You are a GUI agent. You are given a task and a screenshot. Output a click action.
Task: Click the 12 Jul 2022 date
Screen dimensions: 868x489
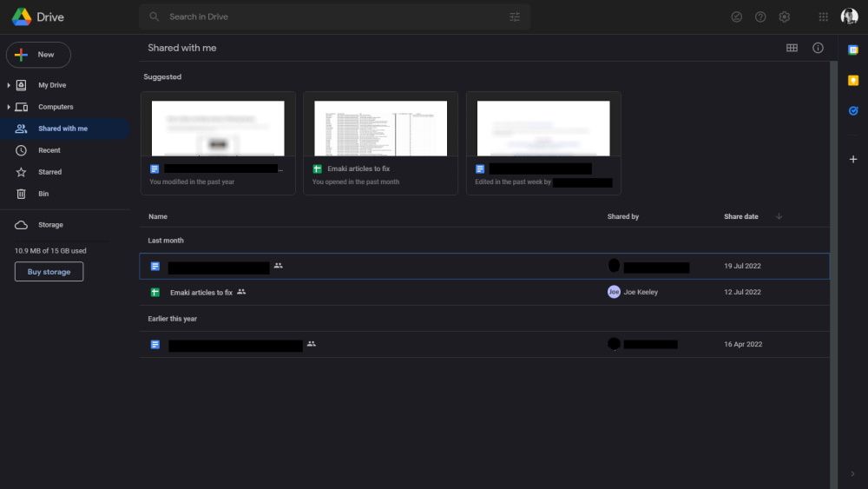click(x=742, y=292)
